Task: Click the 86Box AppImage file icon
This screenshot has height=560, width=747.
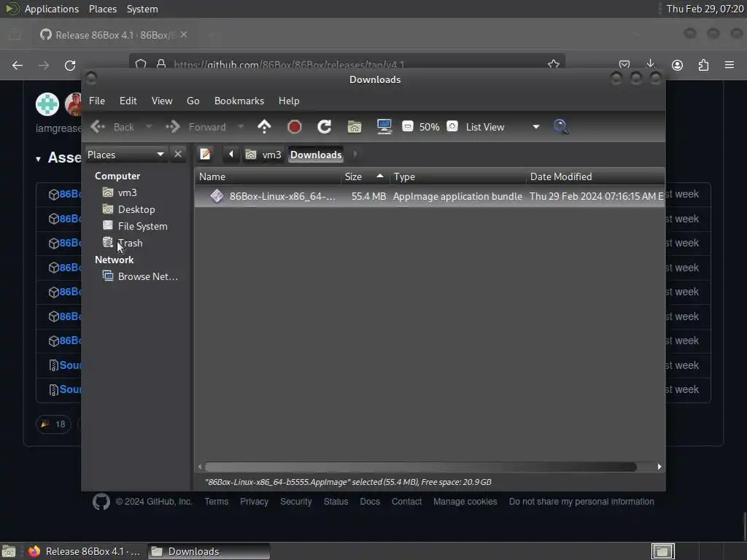Action: tap(217, 195)
